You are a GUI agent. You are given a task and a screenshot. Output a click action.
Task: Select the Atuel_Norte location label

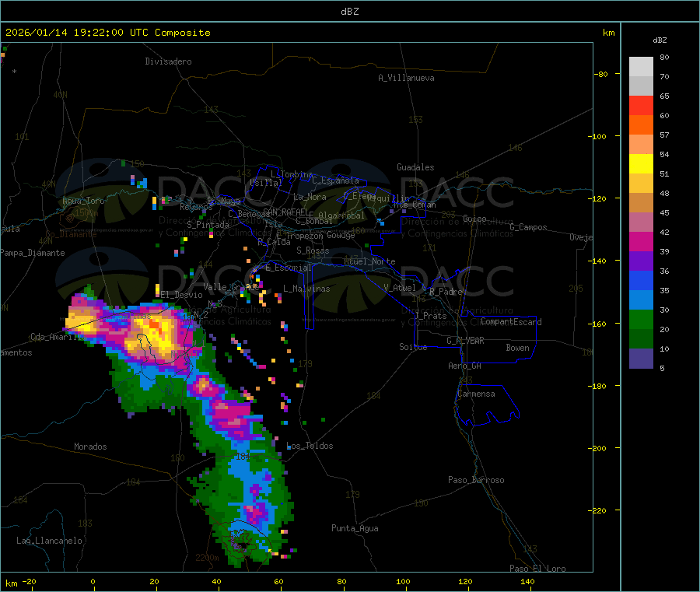coord(369,261)
